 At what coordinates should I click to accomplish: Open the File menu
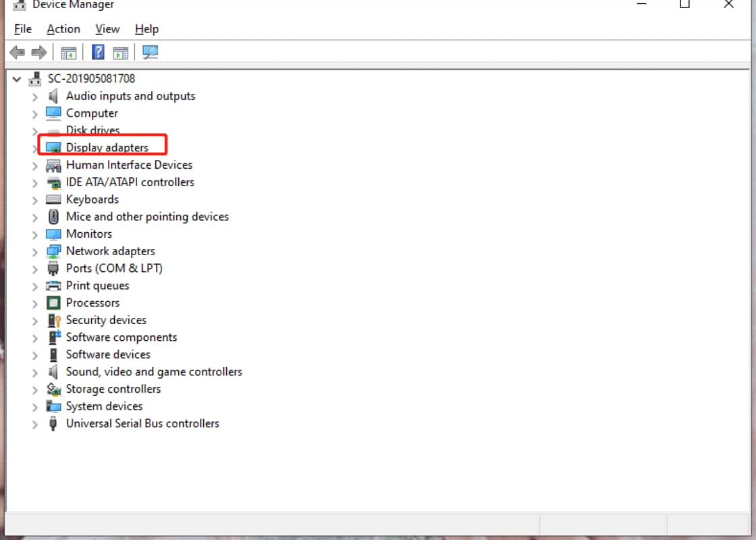[22, 29]
